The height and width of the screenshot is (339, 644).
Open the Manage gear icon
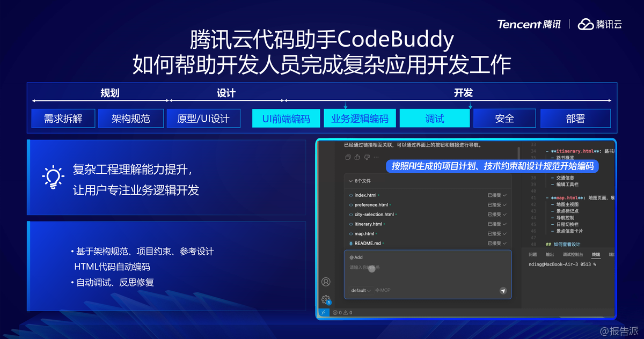[325, 299]
